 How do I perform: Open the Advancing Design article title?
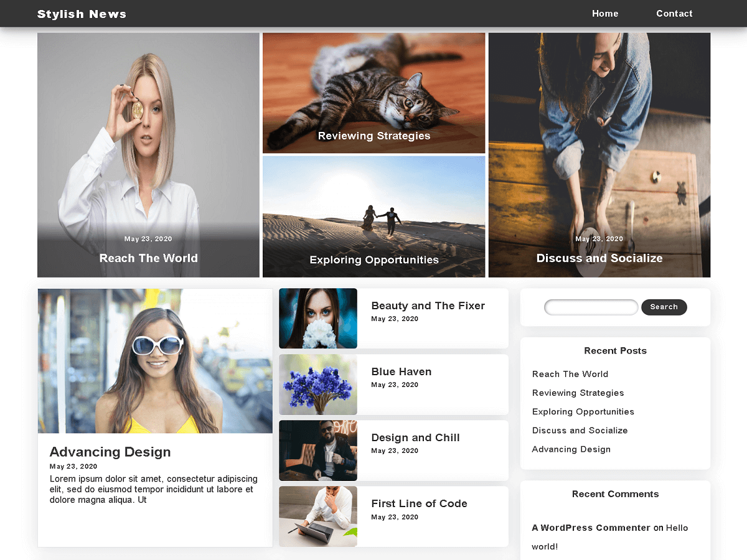110,452
